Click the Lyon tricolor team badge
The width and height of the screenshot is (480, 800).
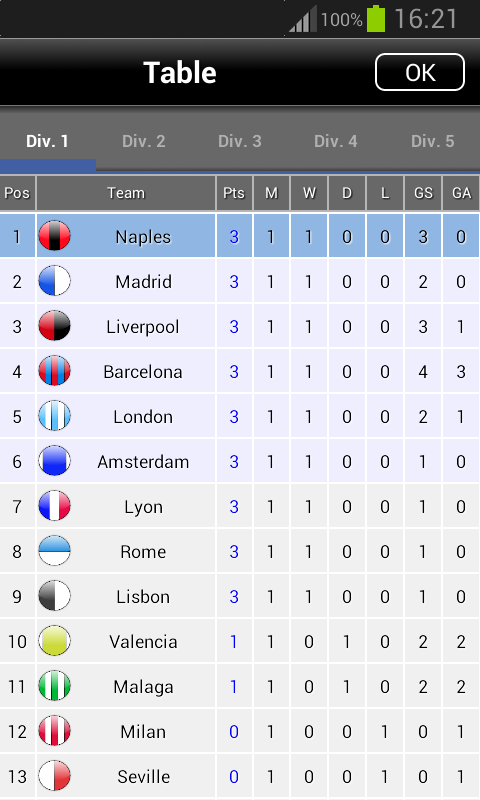[x=55, y=506]
